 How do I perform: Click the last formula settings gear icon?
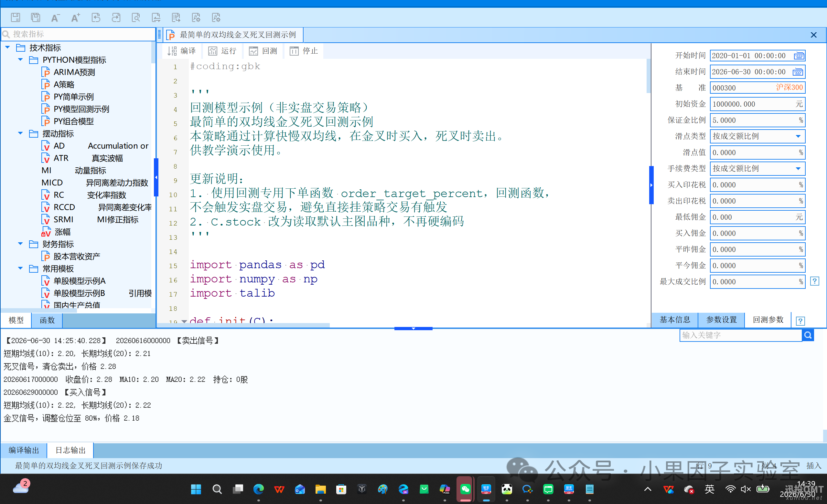[x=216, y=17]
